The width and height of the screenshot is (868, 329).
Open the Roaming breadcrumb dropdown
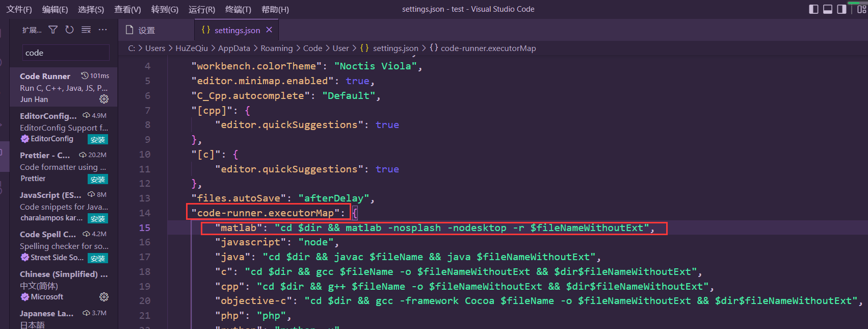(277, 48)
